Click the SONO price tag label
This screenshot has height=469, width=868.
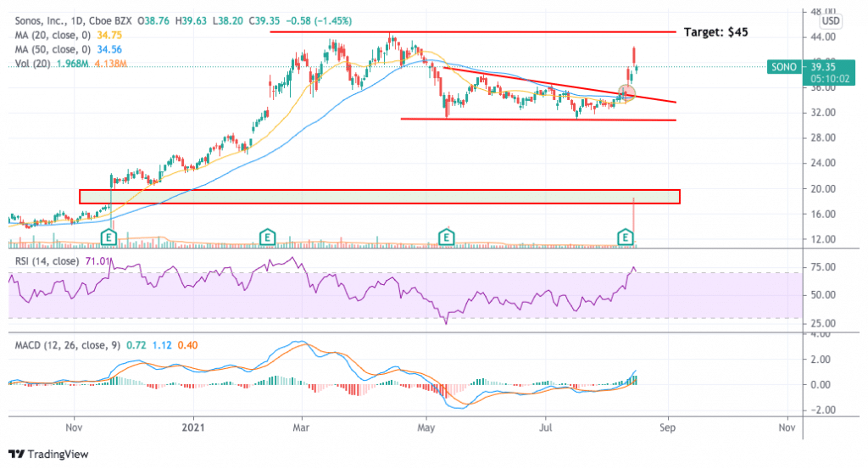coord(784,67)
